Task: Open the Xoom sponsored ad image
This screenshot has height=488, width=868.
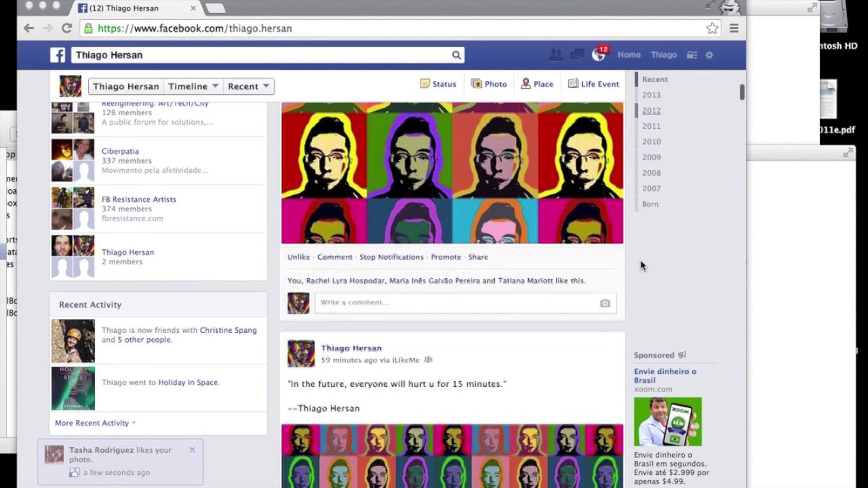Action: click(x=668, y=421)
